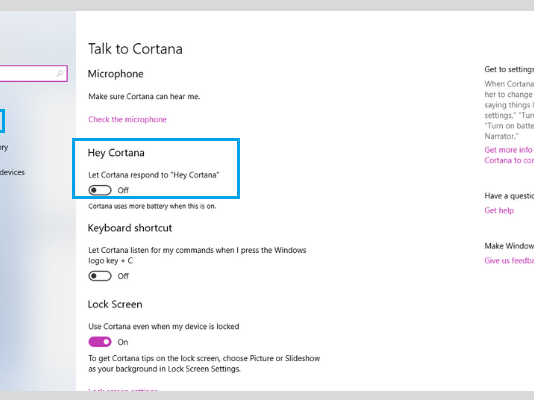Open the Give us feedback link
Screen dimensions: 534x400
click(x=509, y=260)
